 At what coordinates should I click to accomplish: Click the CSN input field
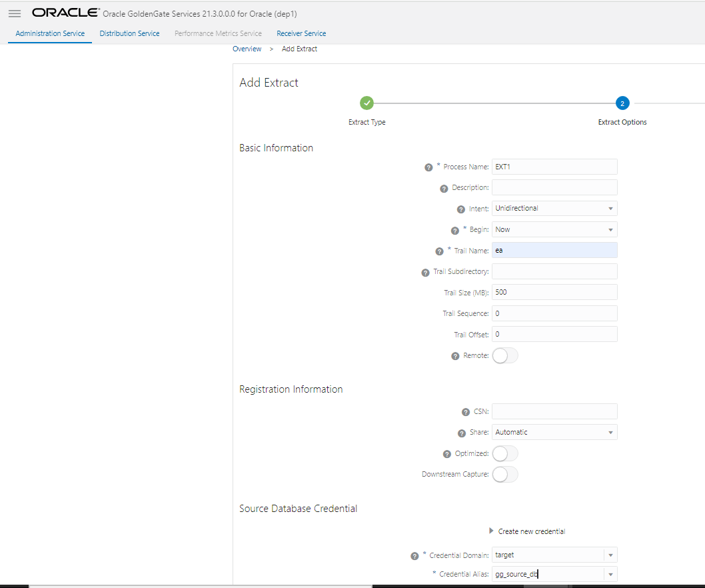click(554, 411)
